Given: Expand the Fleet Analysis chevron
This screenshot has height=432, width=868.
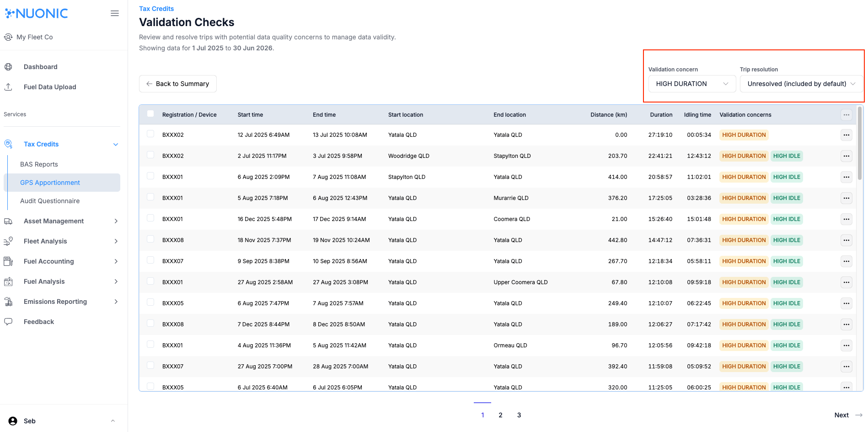Looking at the screenshot, I should pos(116,241).
